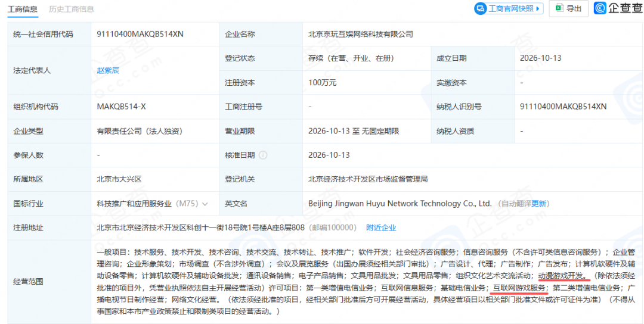644x324 pixels.
Task: Click the 工商注册号 label cell
Action: coord(261,107)
